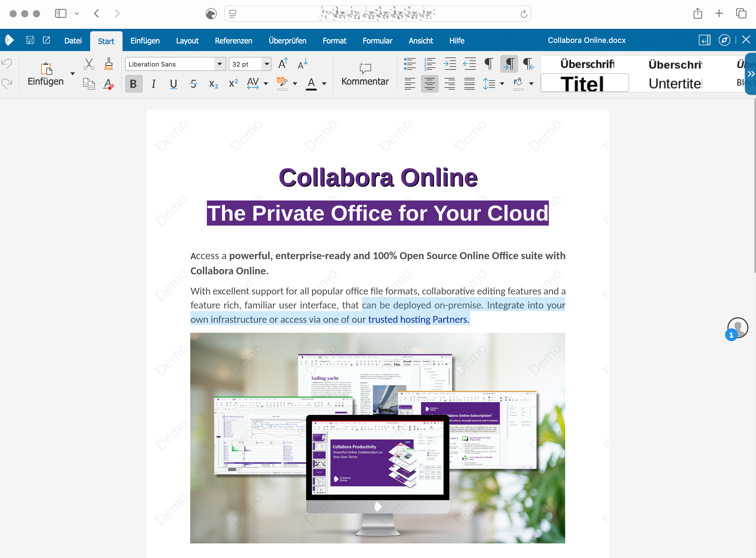This screenshot has width=756, height=558.
Task: Follow the trusted hosting Partners link
Action: click(x=418, y=319)
